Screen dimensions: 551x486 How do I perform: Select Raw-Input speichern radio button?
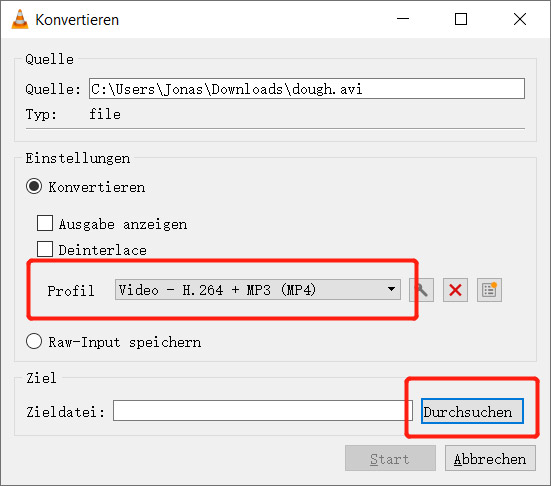coord(34,341)
